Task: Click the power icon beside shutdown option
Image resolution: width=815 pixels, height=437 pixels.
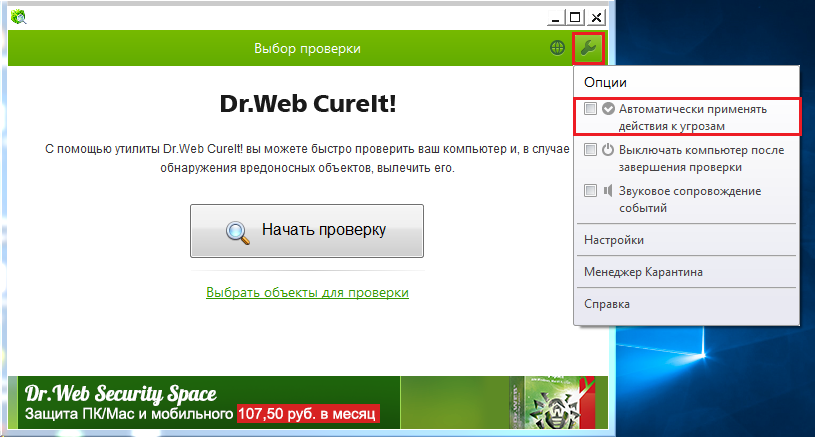Action: click(608, 150)
